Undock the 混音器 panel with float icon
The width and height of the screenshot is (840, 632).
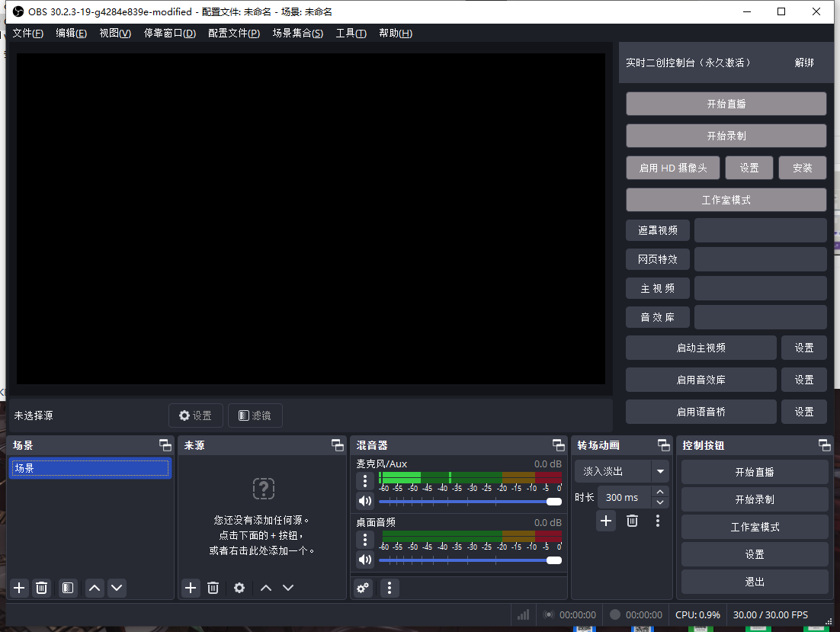coord(558,445)
